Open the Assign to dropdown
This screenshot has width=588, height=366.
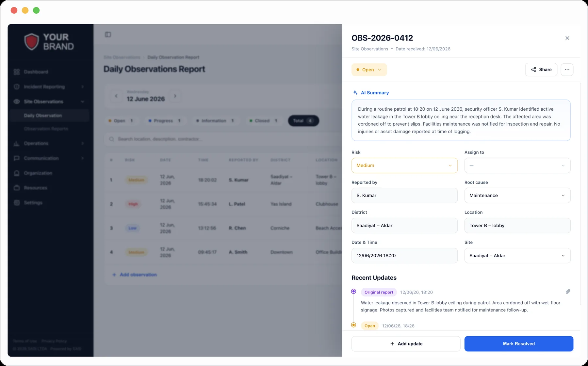point(517,166)
